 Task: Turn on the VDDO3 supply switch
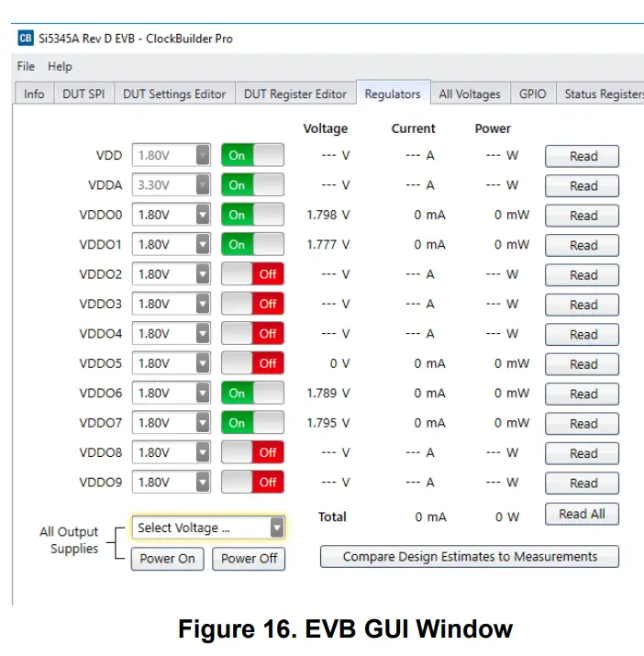252,304
